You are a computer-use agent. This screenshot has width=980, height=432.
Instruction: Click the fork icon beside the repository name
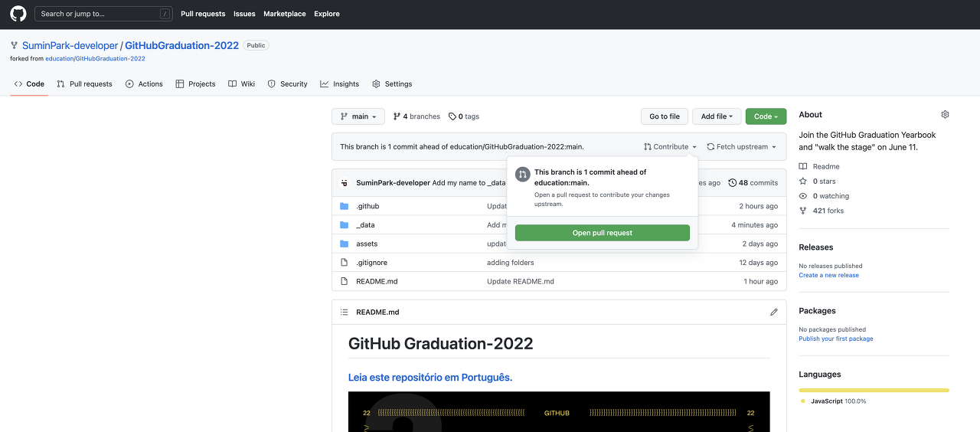coord(14,45)
